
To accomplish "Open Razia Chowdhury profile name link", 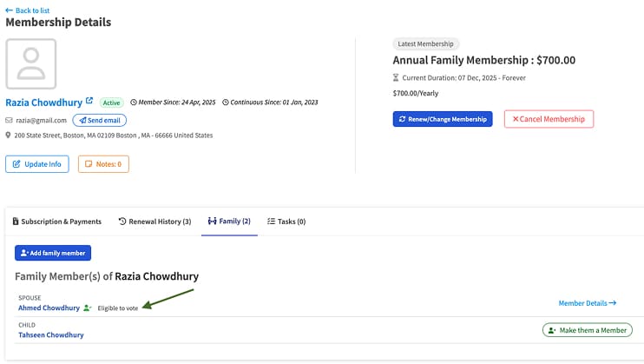I will (44, 103).
